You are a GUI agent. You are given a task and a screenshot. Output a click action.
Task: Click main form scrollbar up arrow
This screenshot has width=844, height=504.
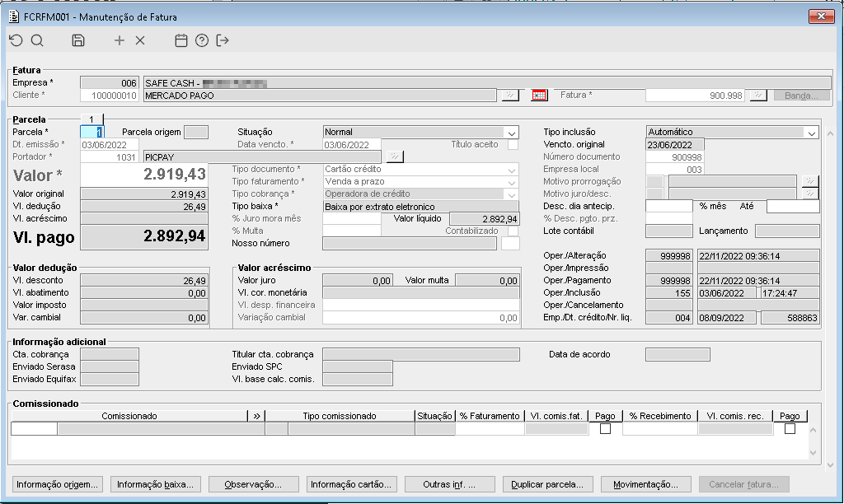(830, 133)
